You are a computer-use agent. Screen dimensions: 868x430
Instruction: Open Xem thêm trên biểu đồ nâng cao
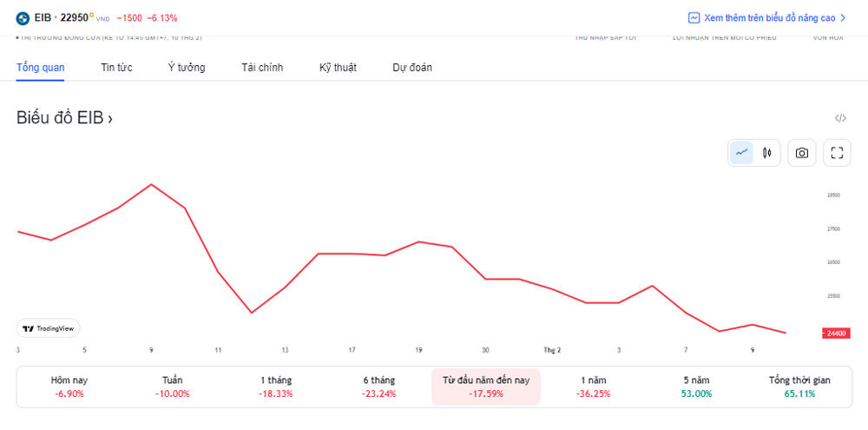(x=769, y=17)
